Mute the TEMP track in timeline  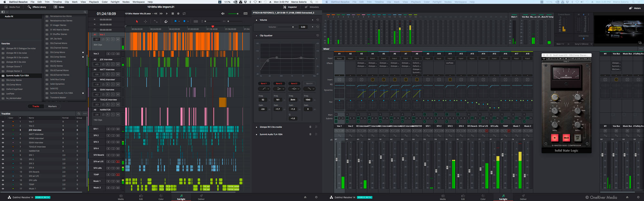point(118,175)
